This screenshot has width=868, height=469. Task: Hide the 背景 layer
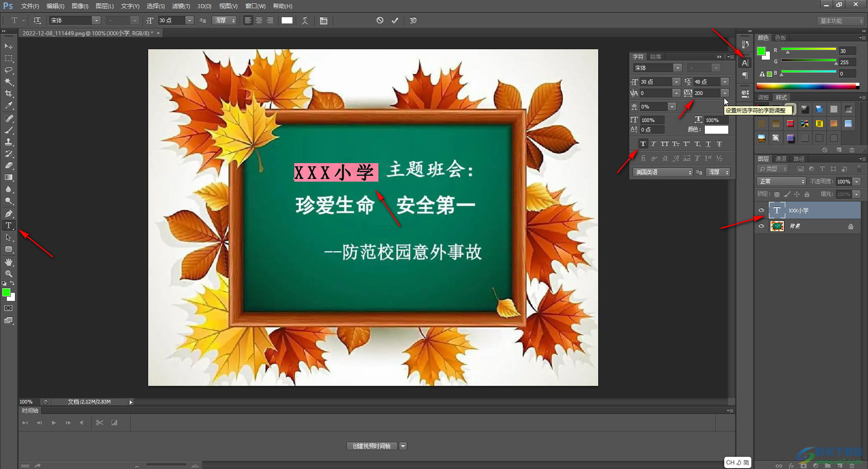pyautogui.click(x=761, y=226)
